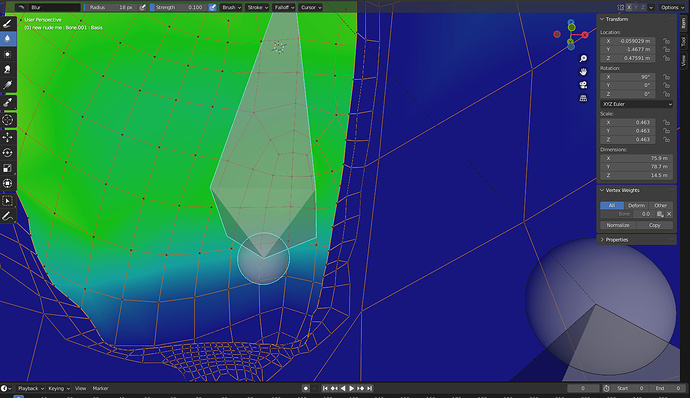Click the Location X value field
The image size is (690, 398).
pos(628,41)
